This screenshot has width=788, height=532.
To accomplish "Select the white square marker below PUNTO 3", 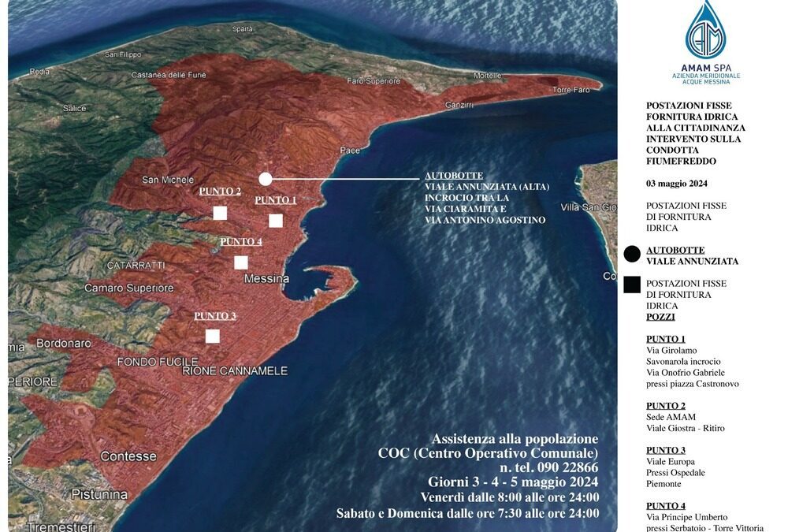I will pyautogui.click(x=212, y=337).
